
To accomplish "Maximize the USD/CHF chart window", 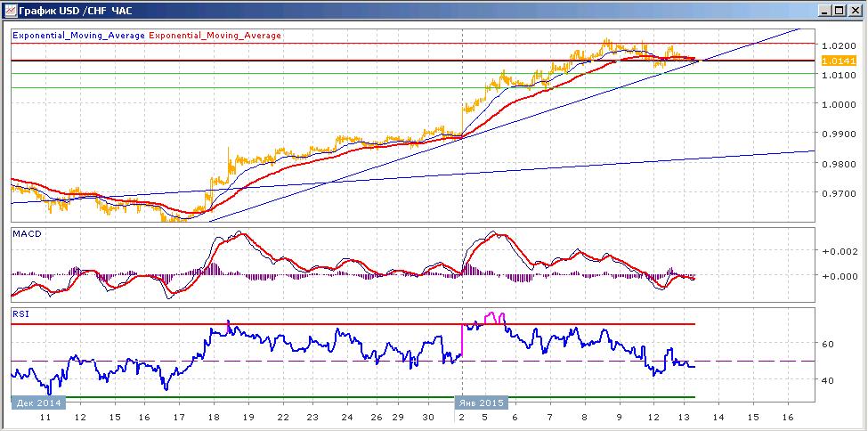I will tap(840, 10).
